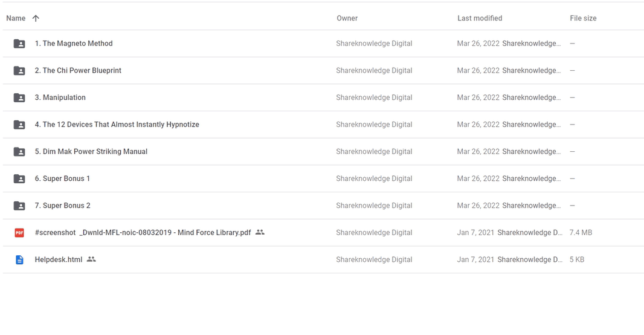Click the Mar 26, 2022 date in Manipulation row
The width and height of the screenshot is (644, 335).
478,97
